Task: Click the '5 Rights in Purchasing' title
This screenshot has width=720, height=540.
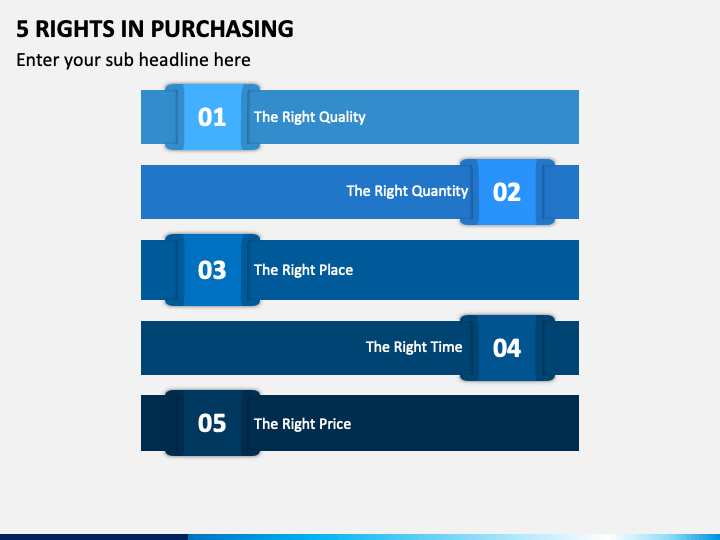Action: pos(155,29)
